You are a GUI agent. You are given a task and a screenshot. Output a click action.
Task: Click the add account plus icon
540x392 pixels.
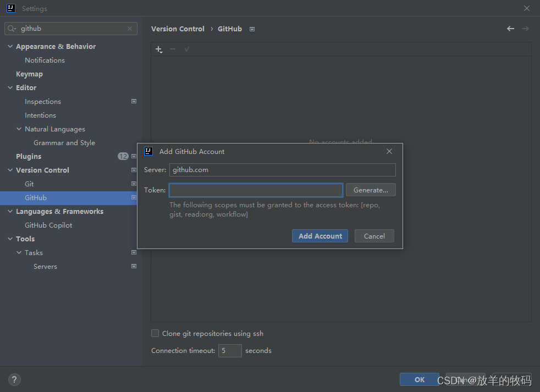click(159, 49)
